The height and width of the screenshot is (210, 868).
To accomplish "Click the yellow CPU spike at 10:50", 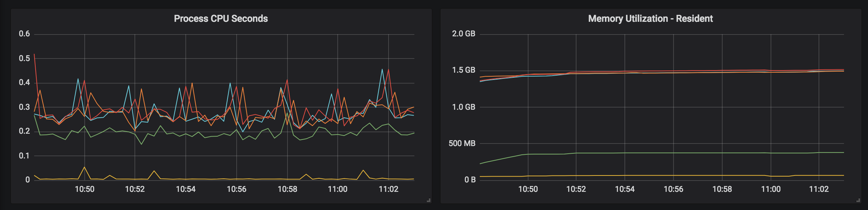I will [84, 167].
